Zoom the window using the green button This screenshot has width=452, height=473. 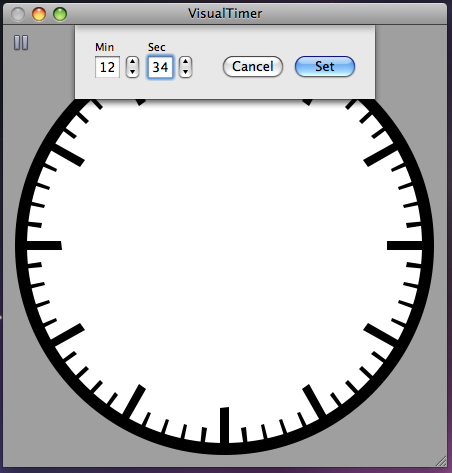click(60, 14)
